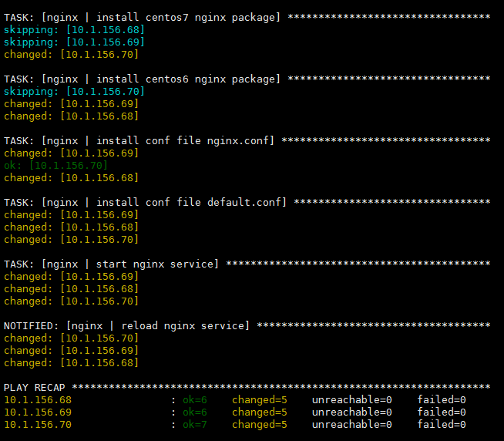Click the 'install conf file nginx.conf' task line
Image resolution: width=504 pixels, height=441 pixels.
tap(247, 141)
